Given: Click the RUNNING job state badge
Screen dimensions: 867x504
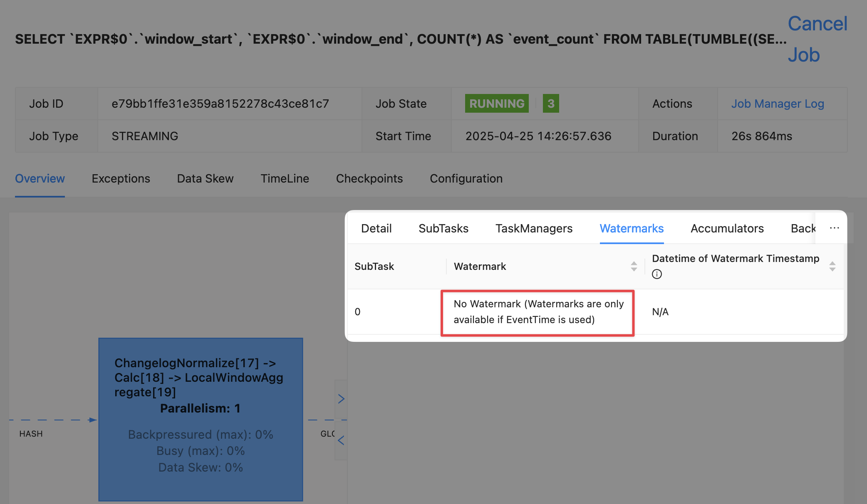Looking at the screenshot, I should point(496,104).
